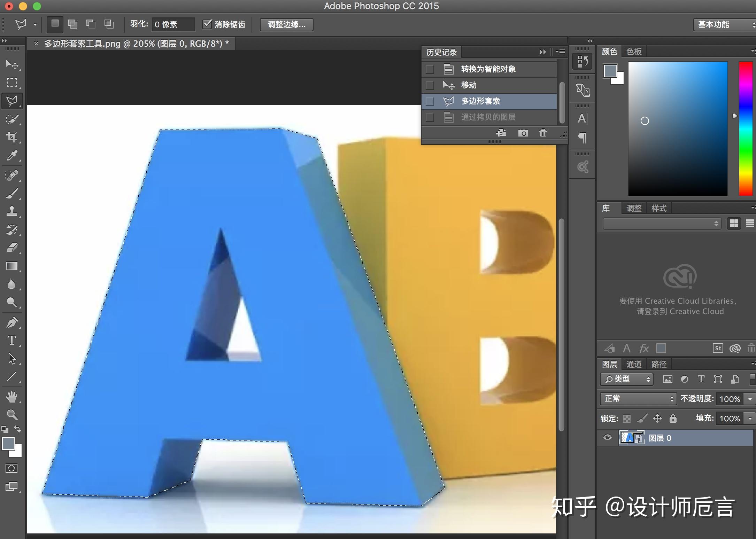
Task: Hide 图层 0 using eye icon
Action: 607,437
